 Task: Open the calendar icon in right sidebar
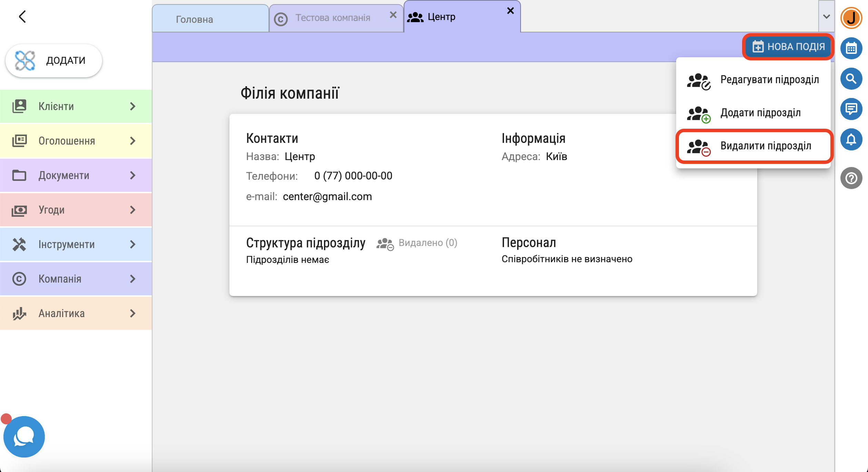pos(851,48)
